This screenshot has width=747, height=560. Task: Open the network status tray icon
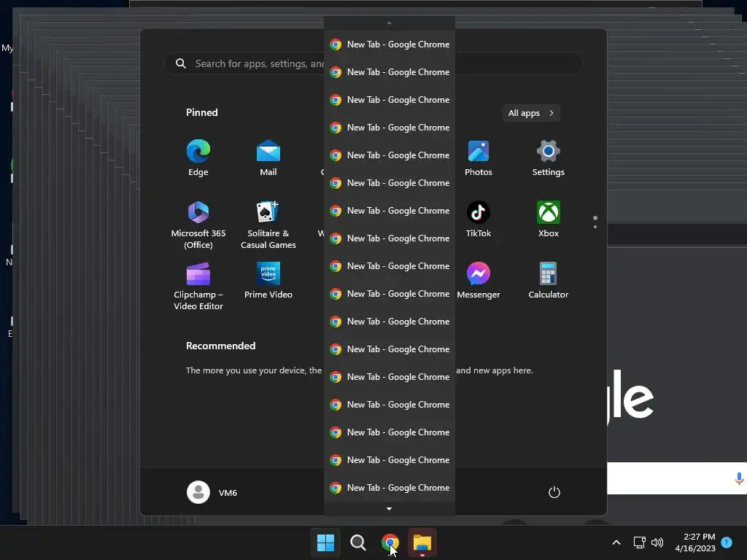(639, 542)
